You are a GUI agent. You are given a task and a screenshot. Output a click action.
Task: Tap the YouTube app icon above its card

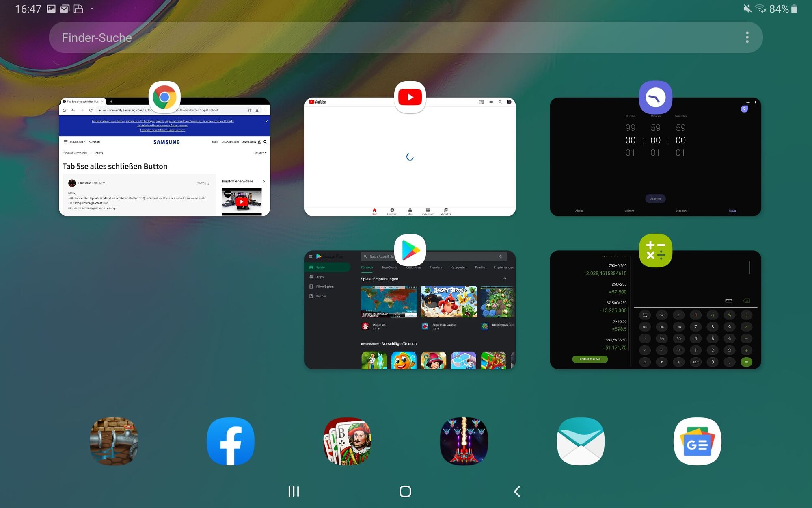pos(410,97)
